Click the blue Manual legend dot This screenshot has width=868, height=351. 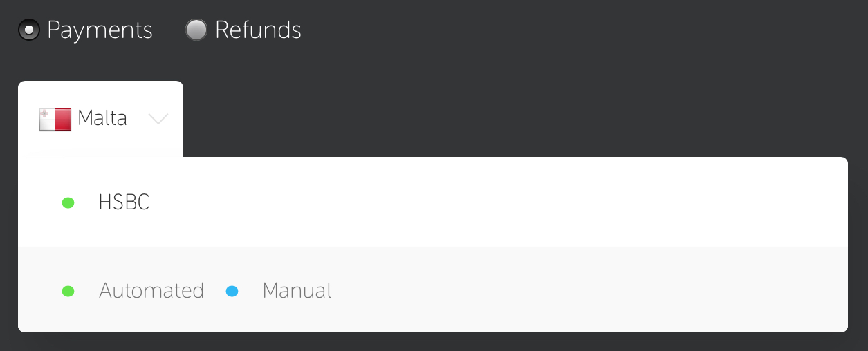[232, 291]
